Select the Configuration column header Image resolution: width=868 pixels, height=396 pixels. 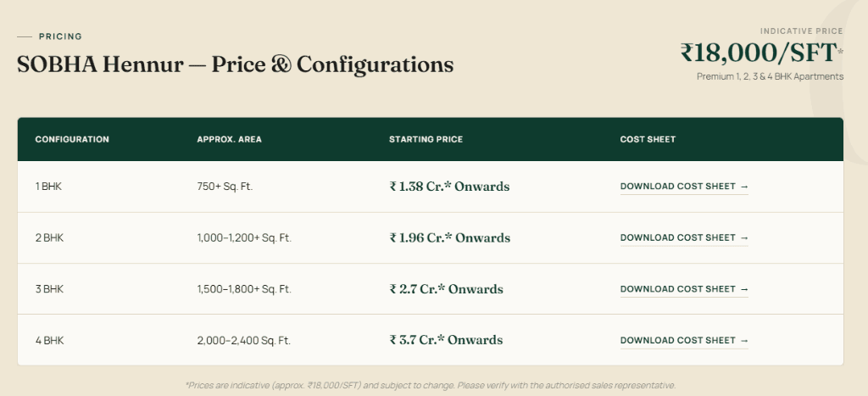[x=72, y=140]
